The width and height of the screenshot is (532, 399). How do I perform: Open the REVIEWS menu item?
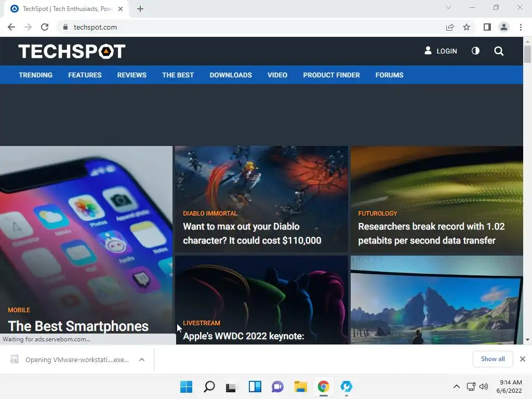tap(131, 75)
